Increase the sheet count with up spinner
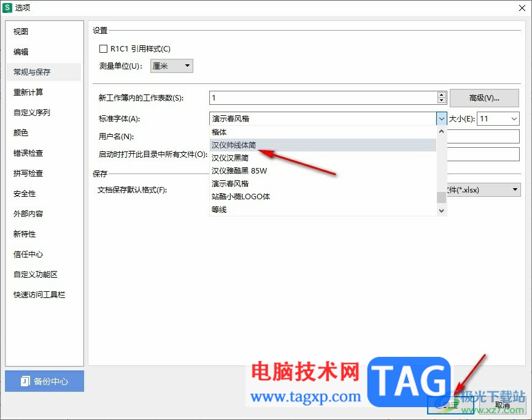532x420 pixels. point(441,95)
